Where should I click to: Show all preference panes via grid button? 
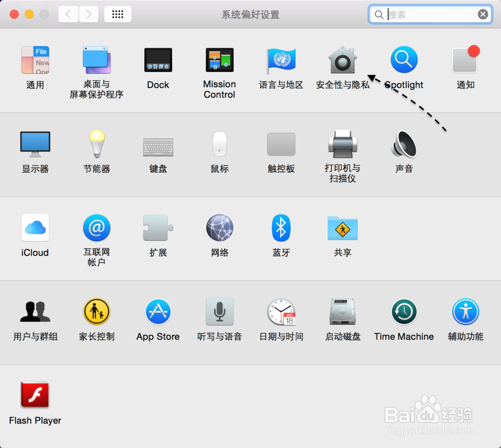coord(118,14)
